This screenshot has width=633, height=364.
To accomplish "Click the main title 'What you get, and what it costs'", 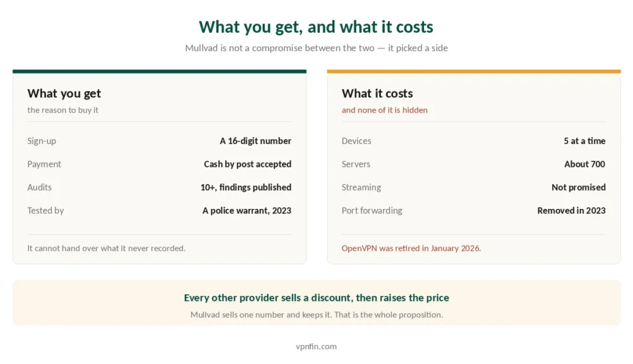I will pyautogui.click(x=316, y=27).
